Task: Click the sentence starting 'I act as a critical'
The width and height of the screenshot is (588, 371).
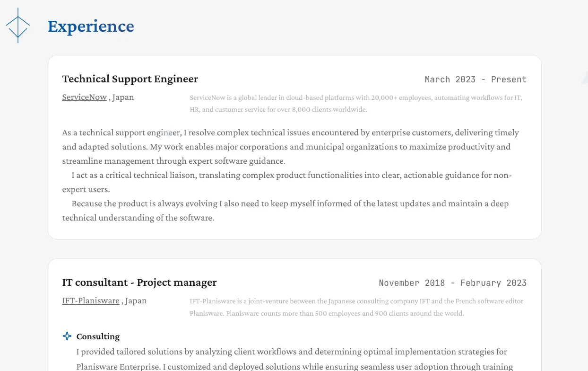Action: 291,176
